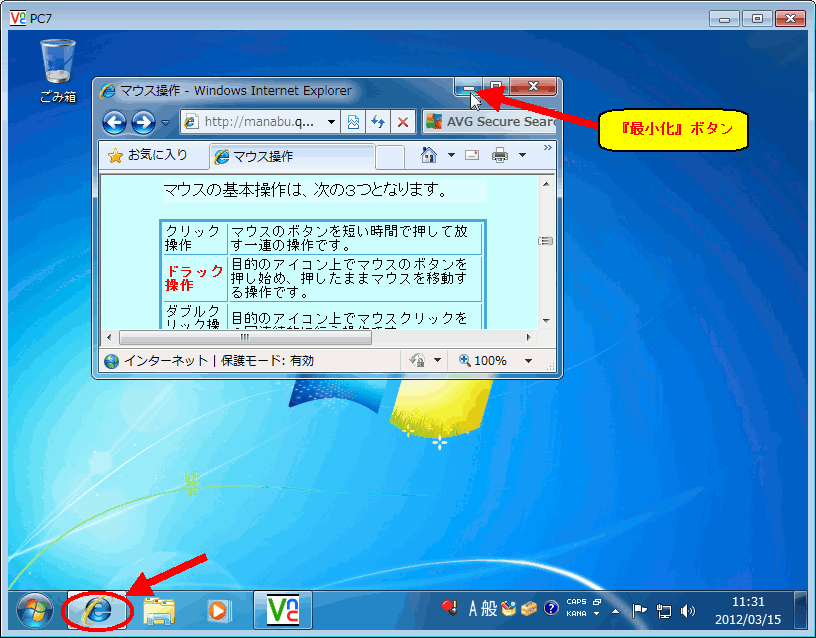The height and width of the screenshot is (638, 816).
Task: Open the address bar history dropdown
Action: (333, 122)
